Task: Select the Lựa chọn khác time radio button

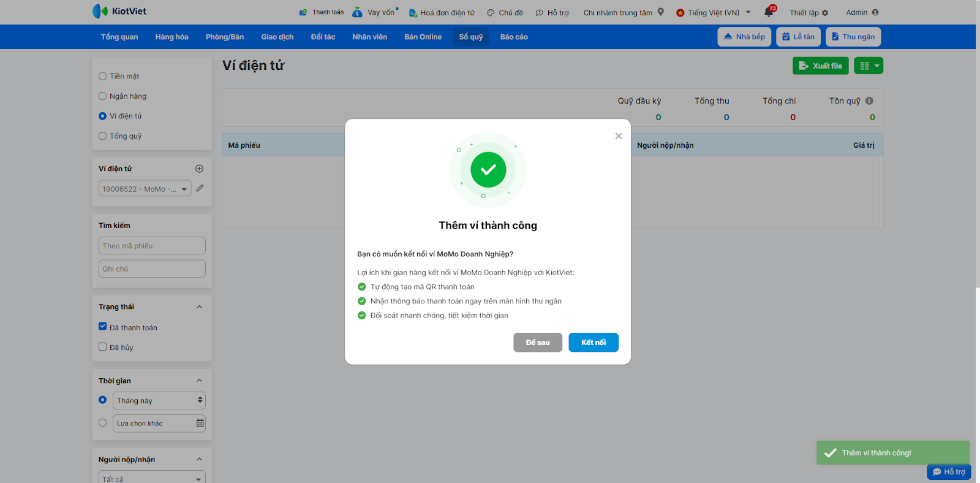Action: point(102,423)
